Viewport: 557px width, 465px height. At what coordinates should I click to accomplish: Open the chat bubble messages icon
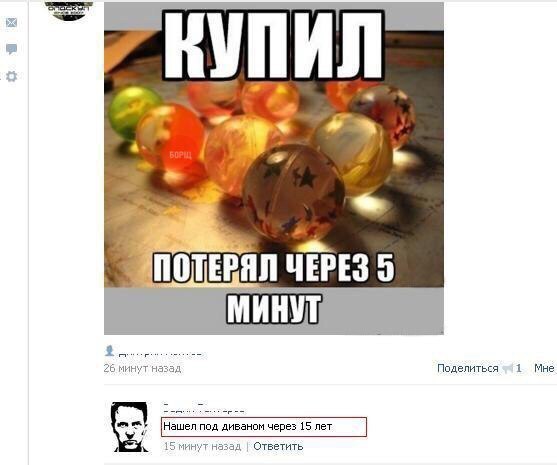(11, 49)
